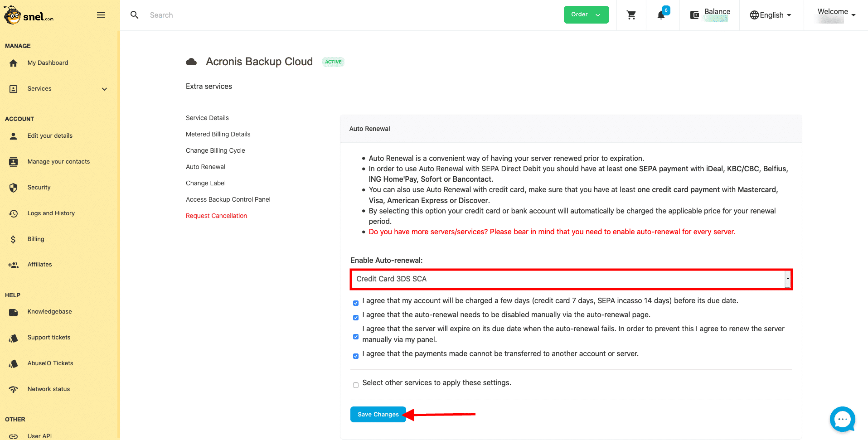Open the notifications bell
Screen dimensions: 868x440
661,15
